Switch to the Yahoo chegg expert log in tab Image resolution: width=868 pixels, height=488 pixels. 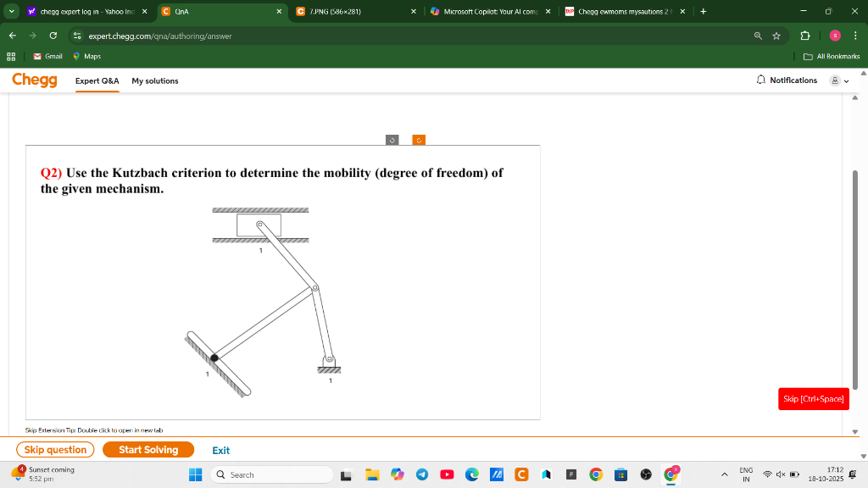click(x=87, y=12)
